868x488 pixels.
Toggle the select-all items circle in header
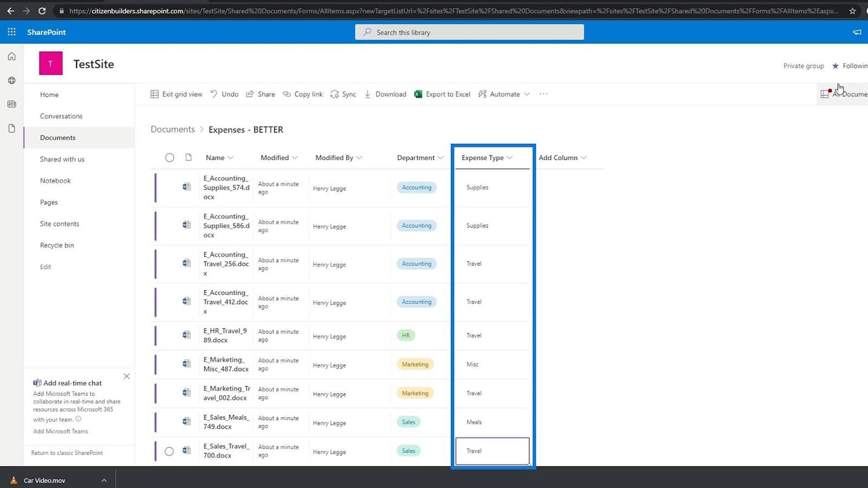click(170, 158)
